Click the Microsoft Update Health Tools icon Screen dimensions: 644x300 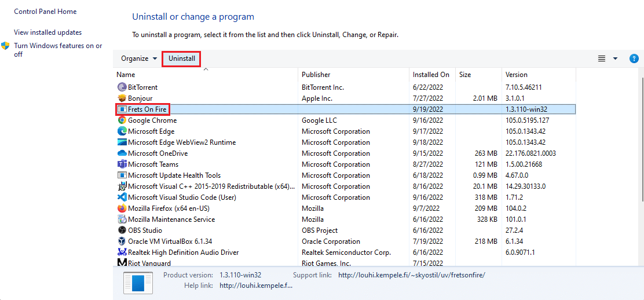click(122, 175)
